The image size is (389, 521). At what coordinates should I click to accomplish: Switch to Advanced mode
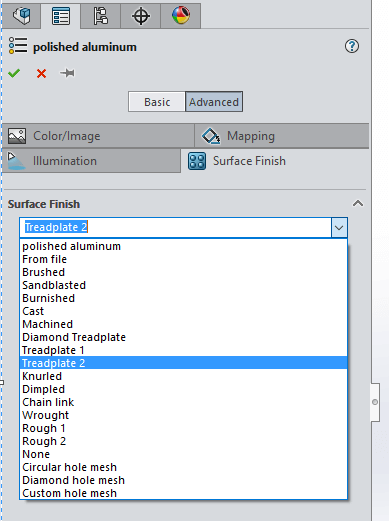[214, 102]
